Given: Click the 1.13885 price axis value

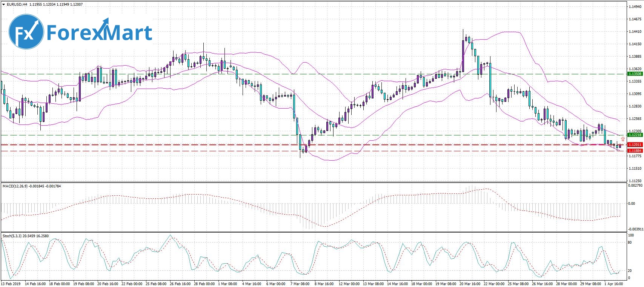Looking at the screenshot, I should click(x=635, y=57).
